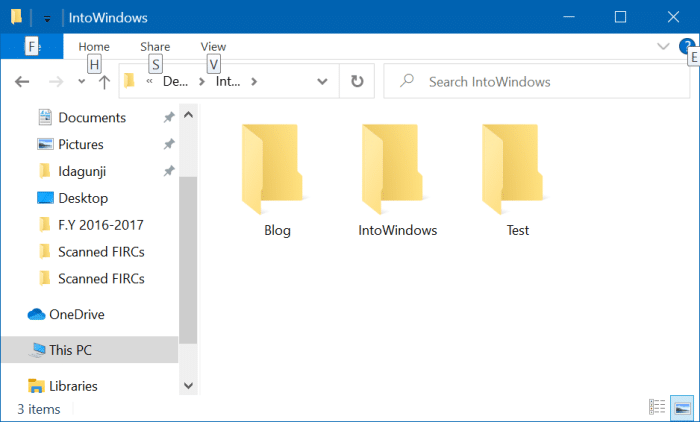700x422 pixels.
Task: Click the Documents file icon in sidebar
Action: click(45, 117)
